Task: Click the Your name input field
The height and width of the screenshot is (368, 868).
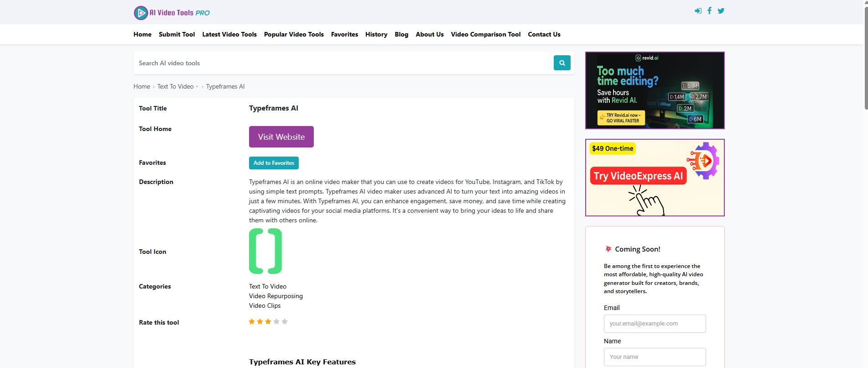Action: [655, 357]
